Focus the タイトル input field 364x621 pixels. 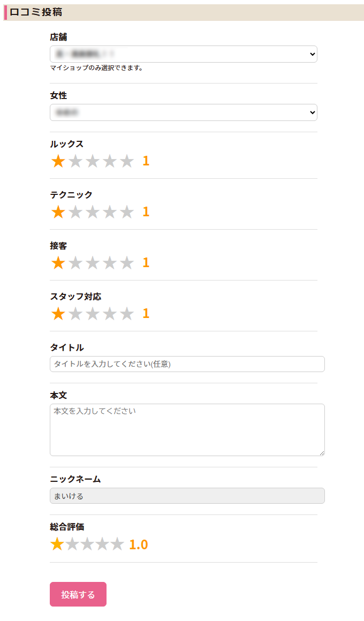tap(187, 364)
